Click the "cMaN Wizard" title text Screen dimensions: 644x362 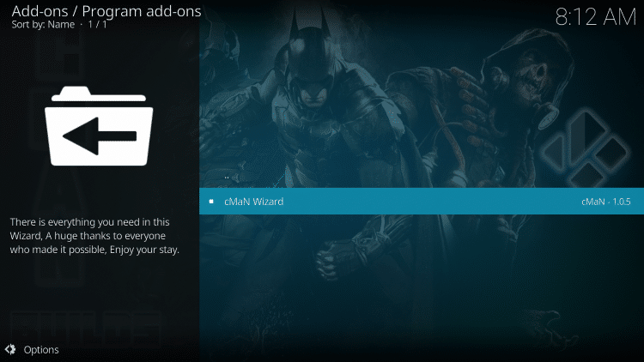tap(253, 202)
